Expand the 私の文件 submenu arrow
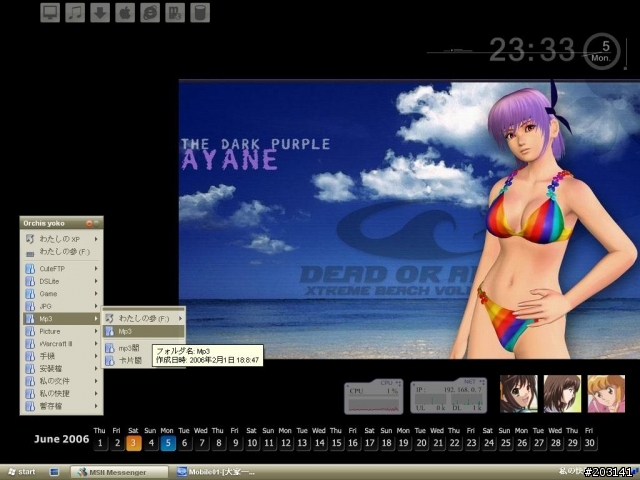Image resolution: width=640 pixels, height=480 pixels. point(96,381)
